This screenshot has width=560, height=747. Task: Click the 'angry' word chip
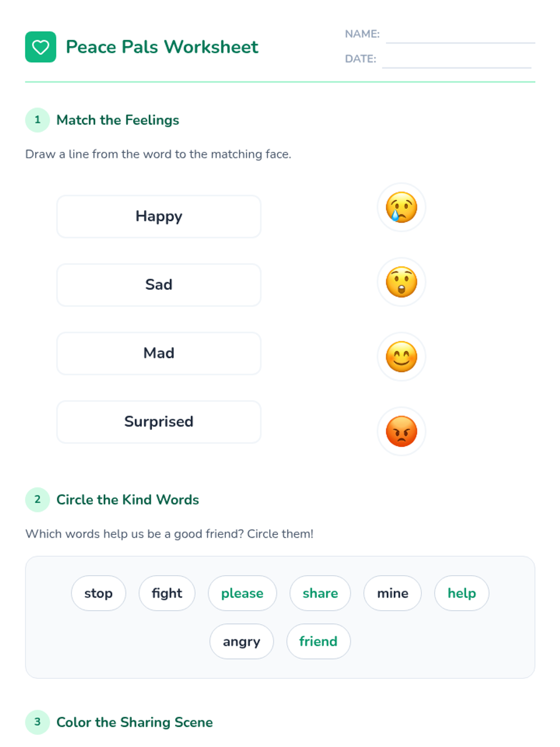click(241, 641)
